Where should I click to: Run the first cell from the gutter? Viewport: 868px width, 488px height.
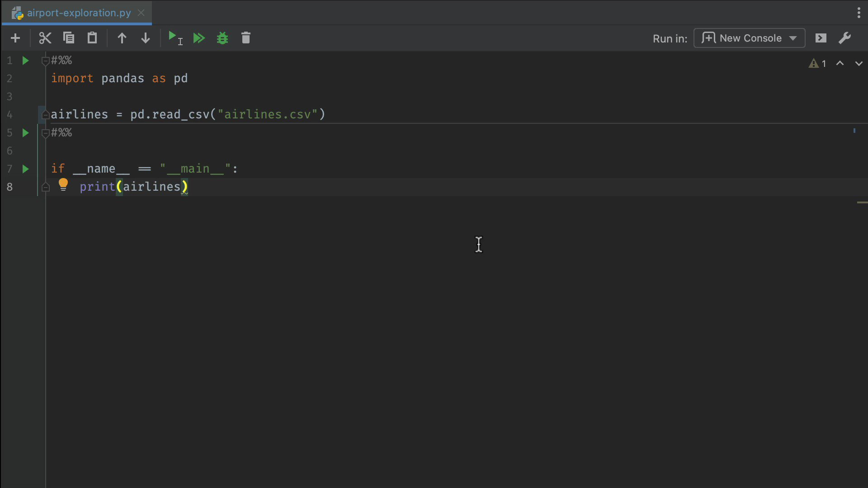pos(25,61)
